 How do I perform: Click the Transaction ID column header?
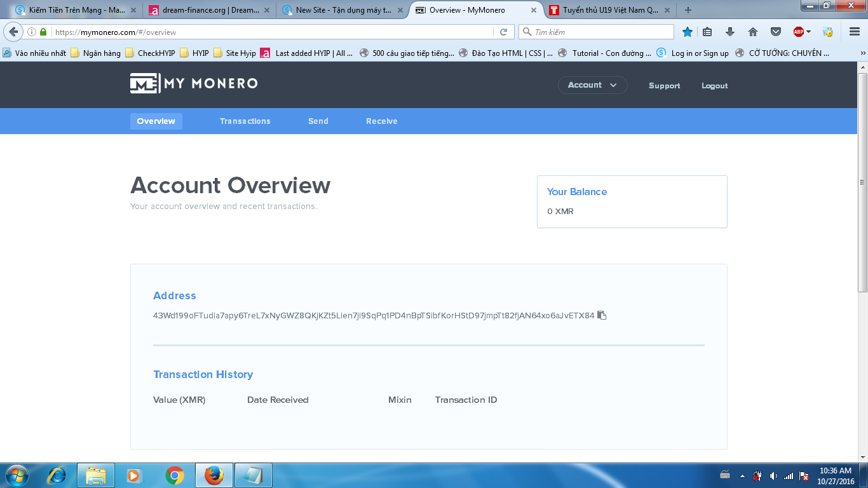pyautogui.click(x=466, y=400)
